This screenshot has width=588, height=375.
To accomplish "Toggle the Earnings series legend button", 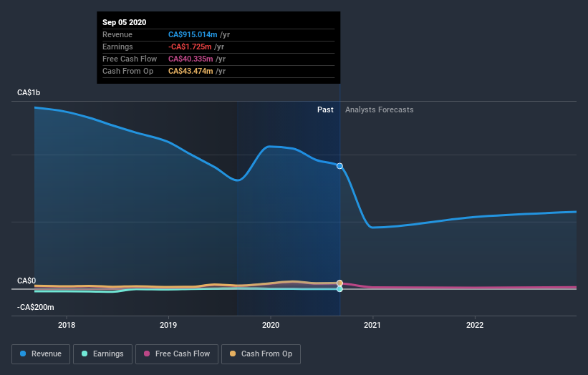I will (102, 354).
